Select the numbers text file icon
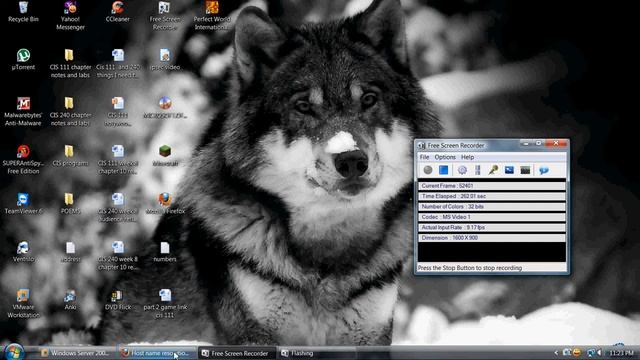Viewport: 640px width, 360px height. [165, 251]
